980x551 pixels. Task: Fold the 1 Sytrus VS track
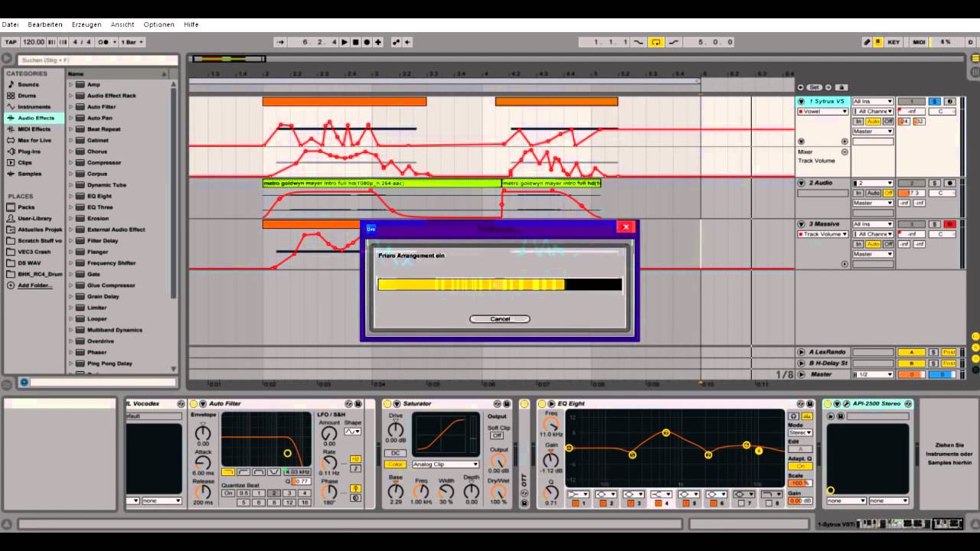(802, 101)
